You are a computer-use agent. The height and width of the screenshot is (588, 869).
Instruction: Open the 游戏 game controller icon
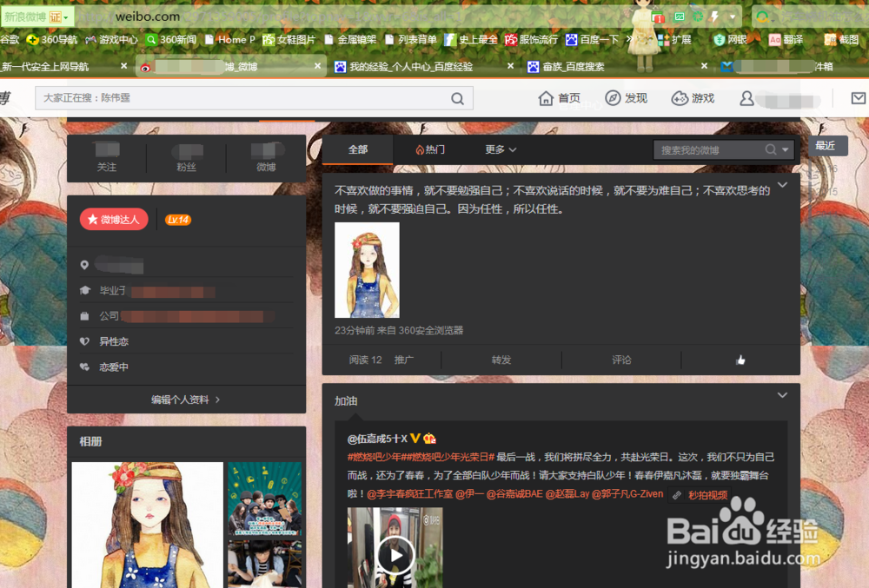point(679,97)
